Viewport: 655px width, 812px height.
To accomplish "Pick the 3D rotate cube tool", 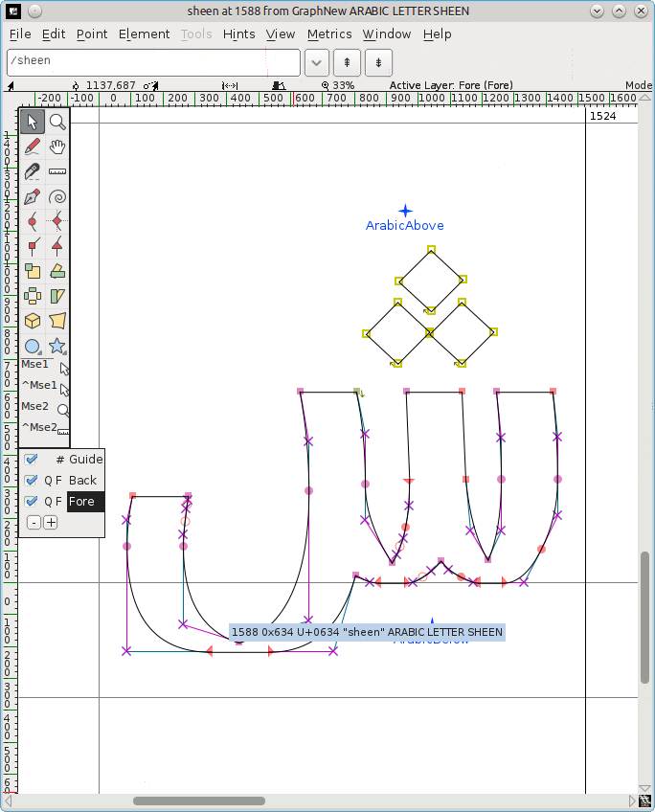I will pyautogui.click(x=33, y=321).
